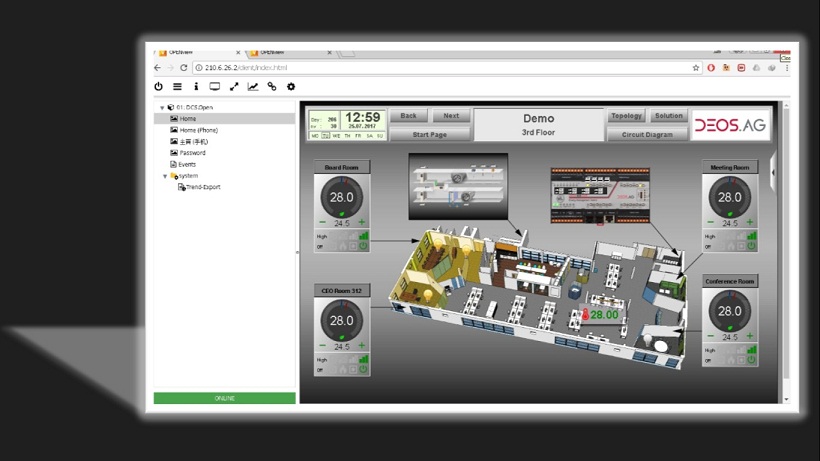Viewport: 820px width, 461px height.
Task: Click the link chain icon
Action: pos(272,87)
